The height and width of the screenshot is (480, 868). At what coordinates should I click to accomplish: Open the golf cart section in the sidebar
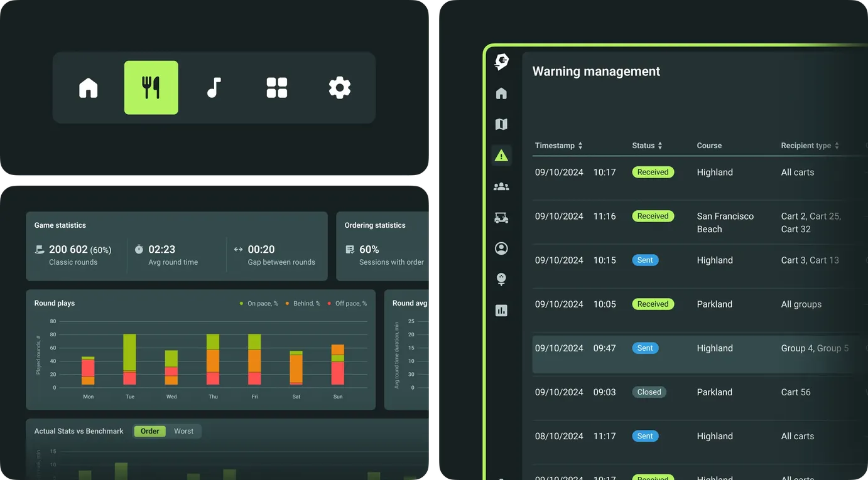tap(501, 218)
